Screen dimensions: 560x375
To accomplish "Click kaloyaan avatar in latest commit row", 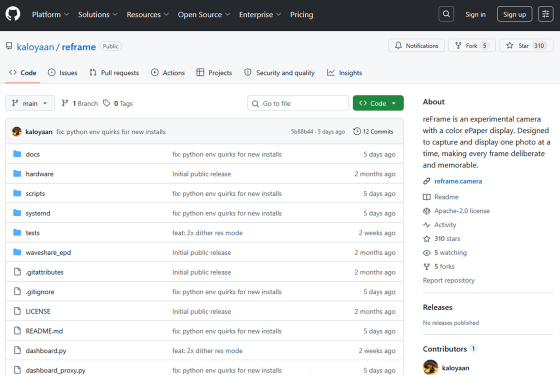I will [17, 131].
